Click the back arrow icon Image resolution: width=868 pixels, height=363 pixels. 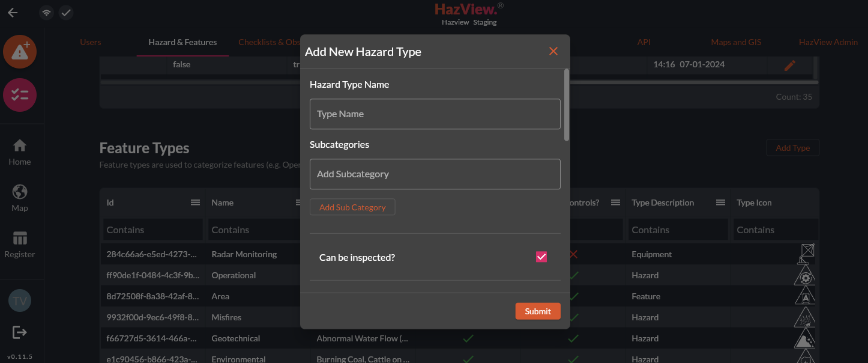tap(13, 13)
